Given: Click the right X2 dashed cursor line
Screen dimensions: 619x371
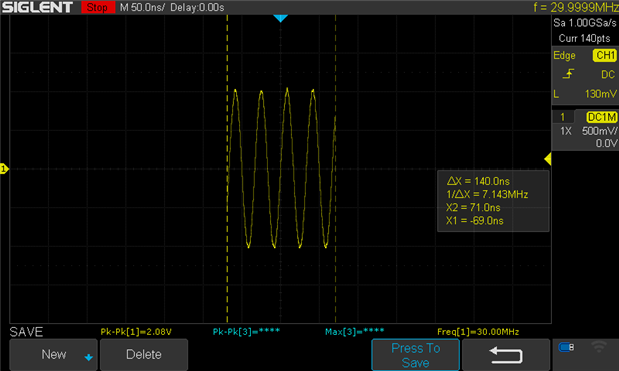Looking at the screenshot, I should click(x=335, y=169).
